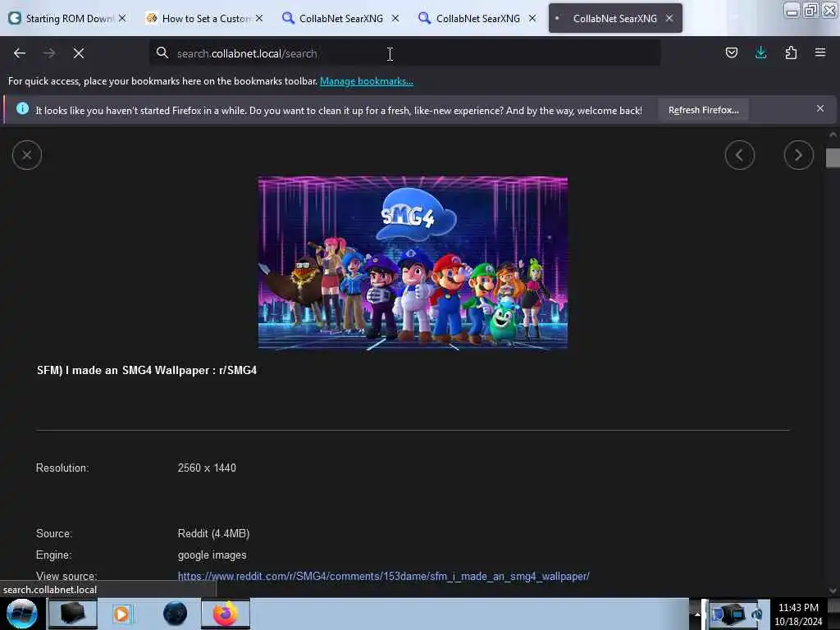Open the extensions puzzle-piece menu
This screenshot has height=630, width=840.
point(791,52)
